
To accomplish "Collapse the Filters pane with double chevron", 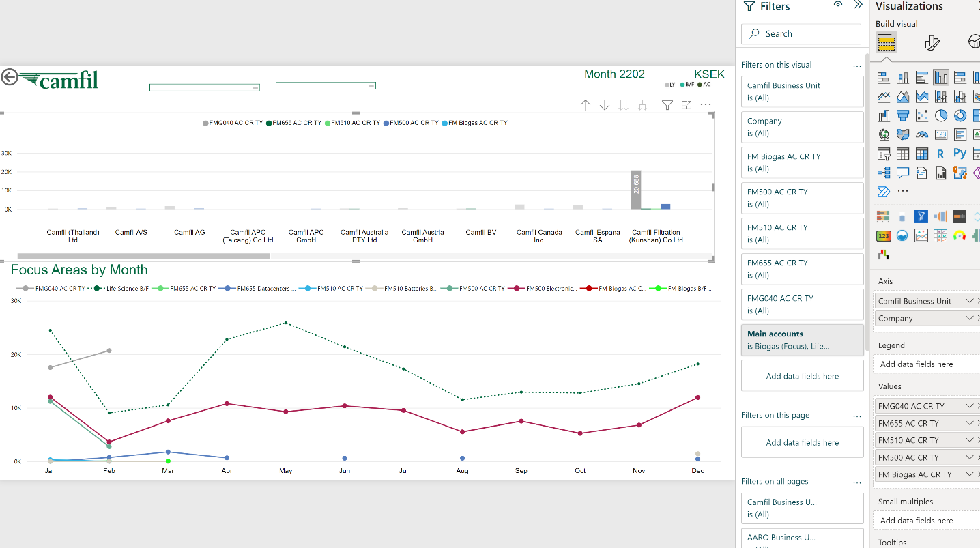I will (859, 5).
